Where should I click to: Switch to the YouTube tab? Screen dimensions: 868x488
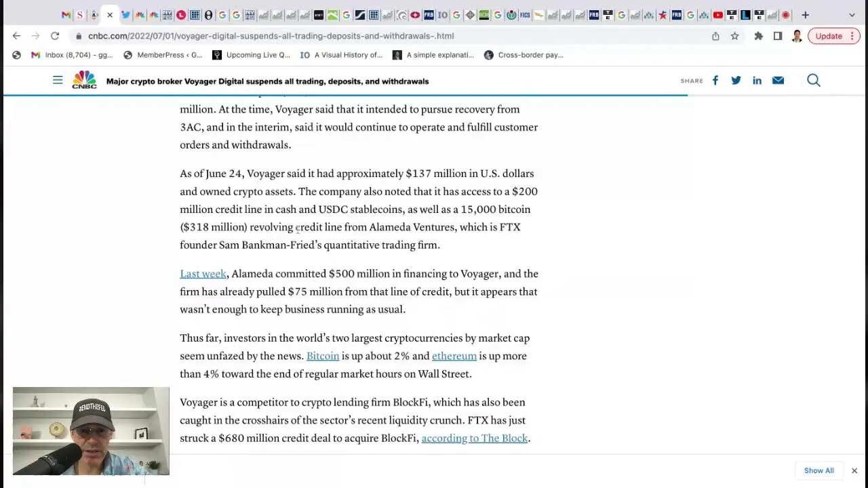coord(717,15)
